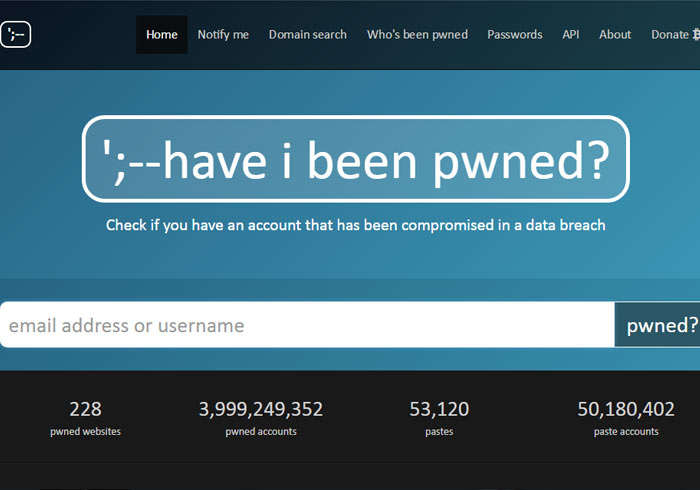700x490 pixels.
Task: Click the 'pwned websites' label
Action: pos(85,432)
